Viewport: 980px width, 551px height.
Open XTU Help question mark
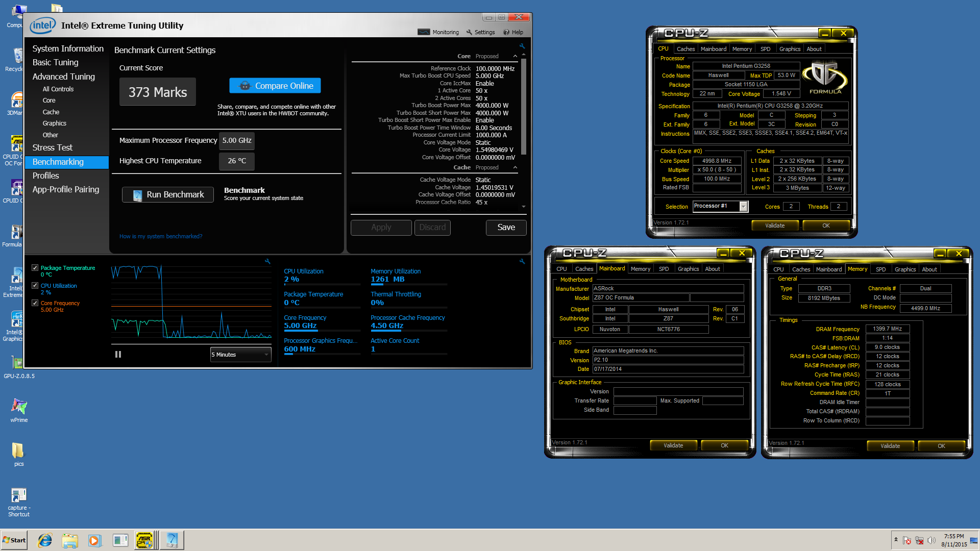(x=506, y=32)
